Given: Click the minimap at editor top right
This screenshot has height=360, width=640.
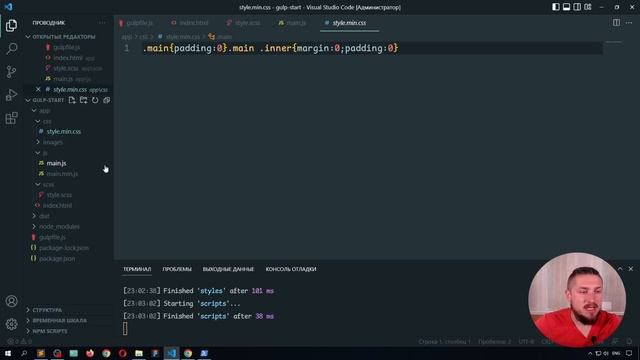Looking at the screenshot, I should [613, 42].
